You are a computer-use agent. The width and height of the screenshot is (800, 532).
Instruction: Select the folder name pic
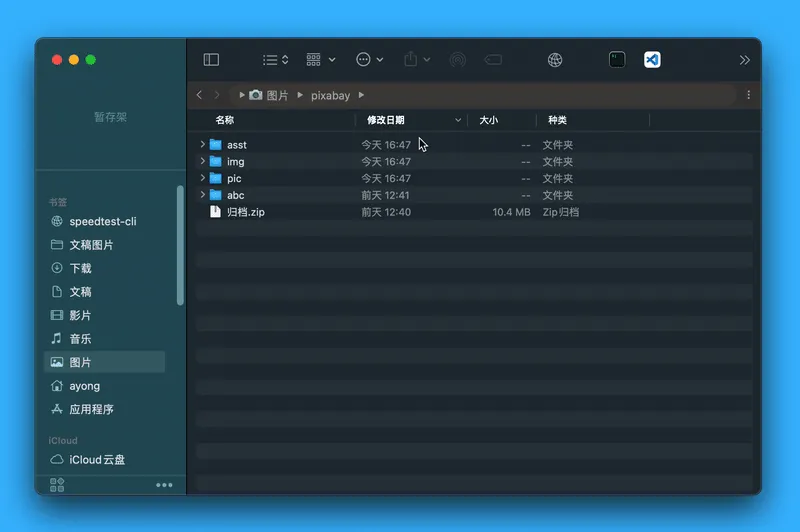[x=234, y=179]
